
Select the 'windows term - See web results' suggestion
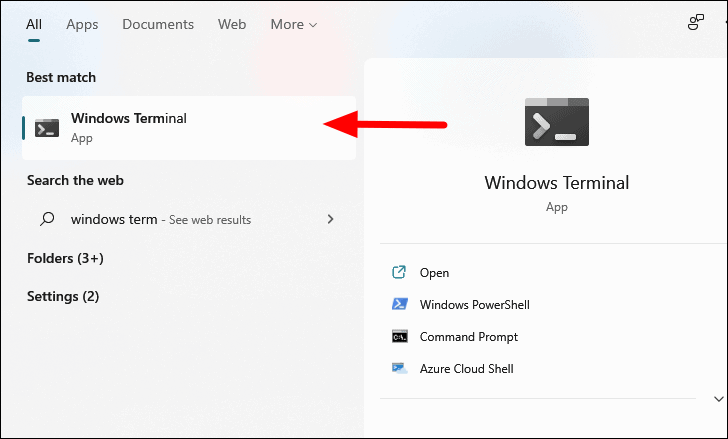point(189,219)
